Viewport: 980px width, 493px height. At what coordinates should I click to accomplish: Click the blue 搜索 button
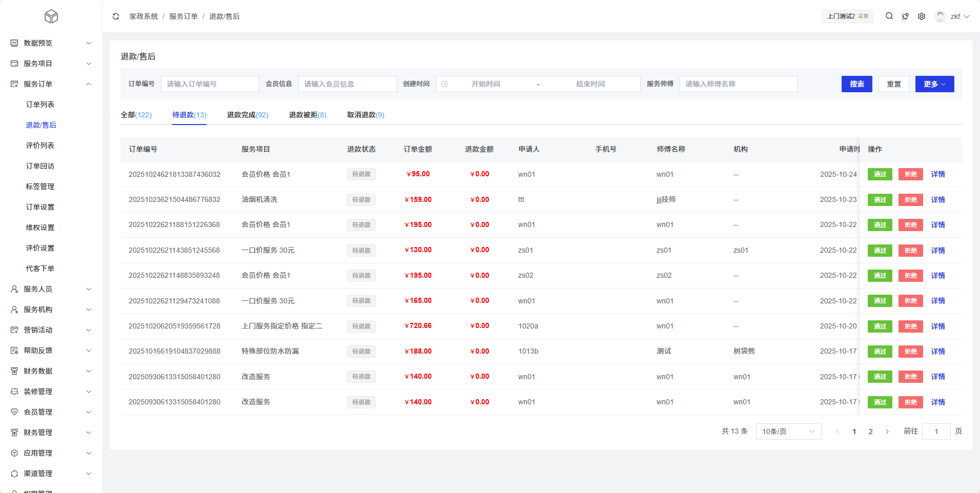tap(856, 84)
